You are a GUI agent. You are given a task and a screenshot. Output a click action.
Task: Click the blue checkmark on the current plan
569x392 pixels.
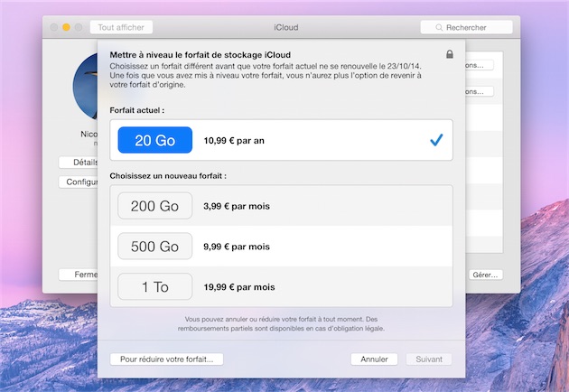click(436, 140)
